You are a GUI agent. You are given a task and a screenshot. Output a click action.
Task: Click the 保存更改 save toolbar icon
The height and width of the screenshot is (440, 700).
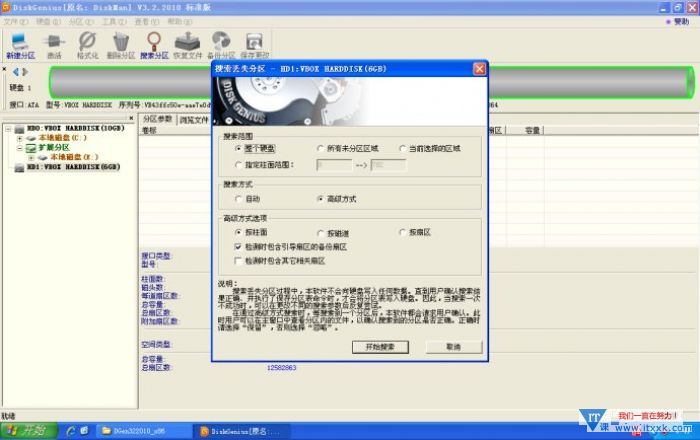[254, 46]
